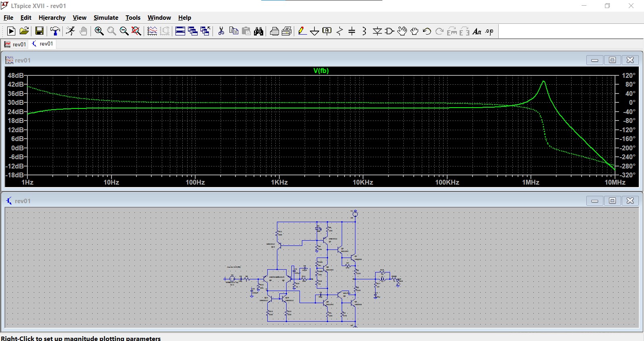Click the 0dB magnitude axis label
644x341 pixels.
coord(17,148)
